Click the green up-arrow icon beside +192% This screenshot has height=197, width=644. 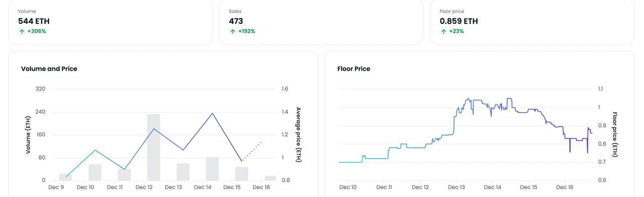(x=233, y=31)
